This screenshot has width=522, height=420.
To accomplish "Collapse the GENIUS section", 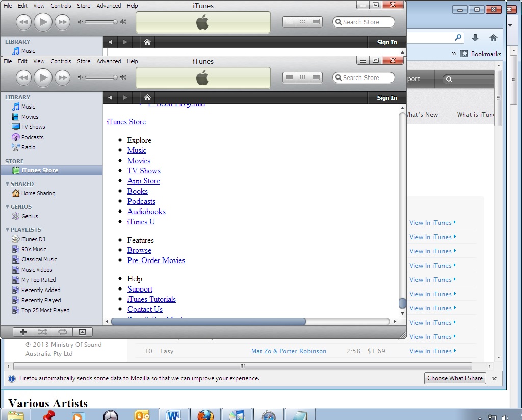I will pos(7,206).
